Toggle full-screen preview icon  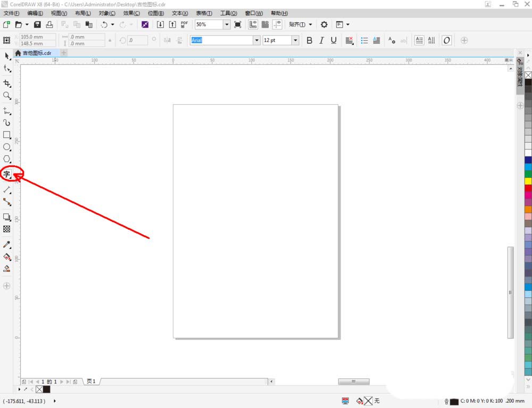point(238,24)
